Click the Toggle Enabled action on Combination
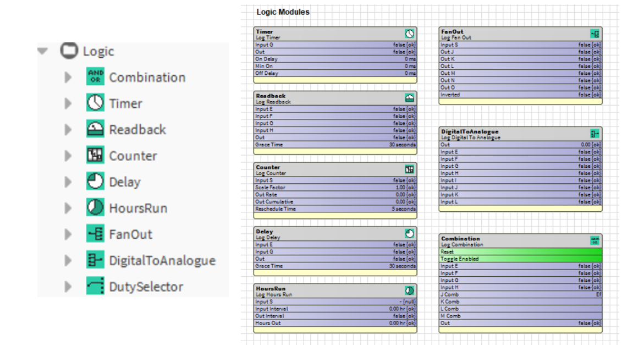 tap(520, 259)
